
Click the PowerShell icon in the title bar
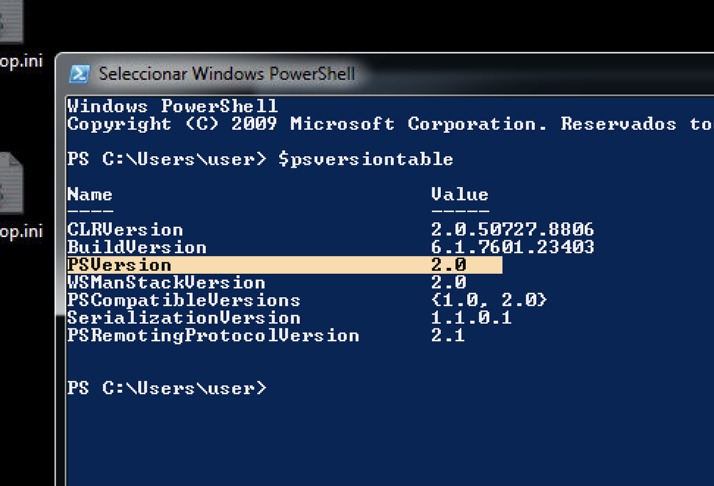point(80,74)
